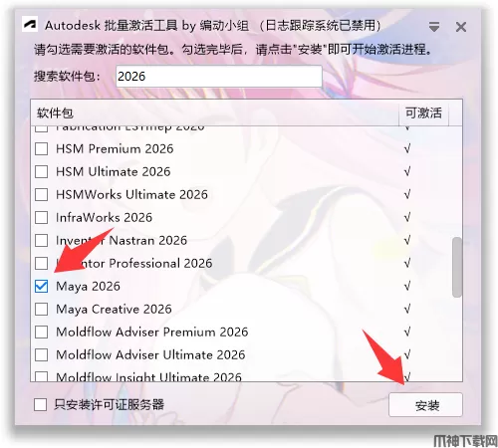Toggle the license-server-only install checkbox
This screenshot has width=498, height=448.
click(x=40, y=405)
